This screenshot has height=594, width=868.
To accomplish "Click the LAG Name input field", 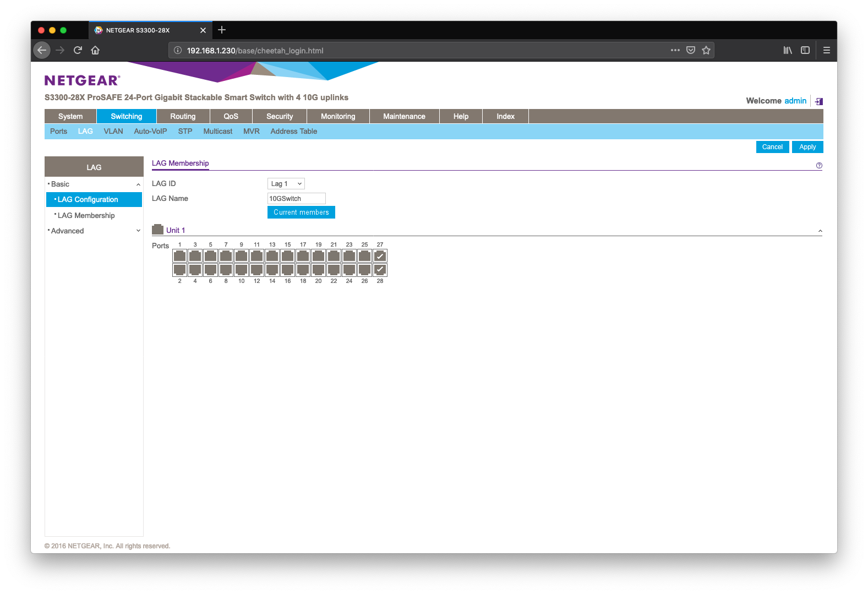I will 296,199.
